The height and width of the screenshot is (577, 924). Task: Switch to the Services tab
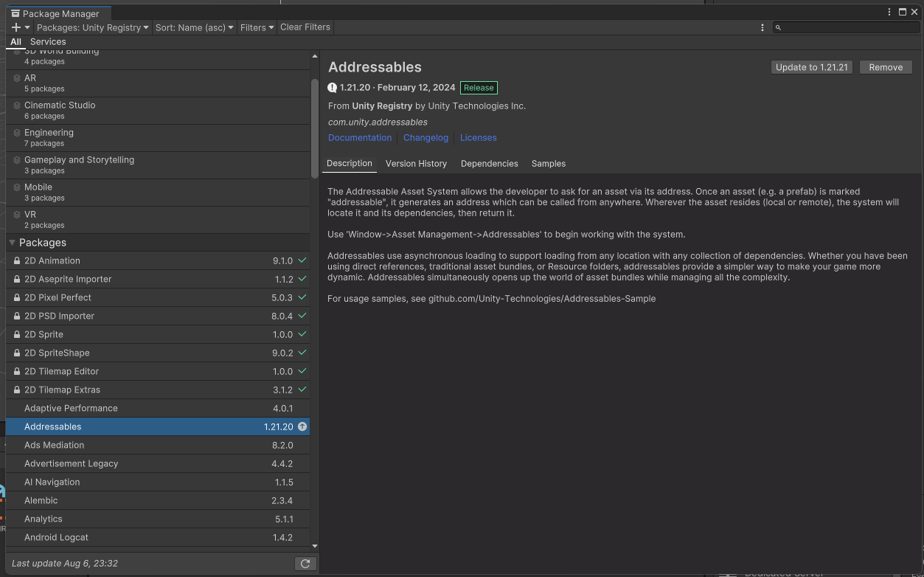pos(48,42)
